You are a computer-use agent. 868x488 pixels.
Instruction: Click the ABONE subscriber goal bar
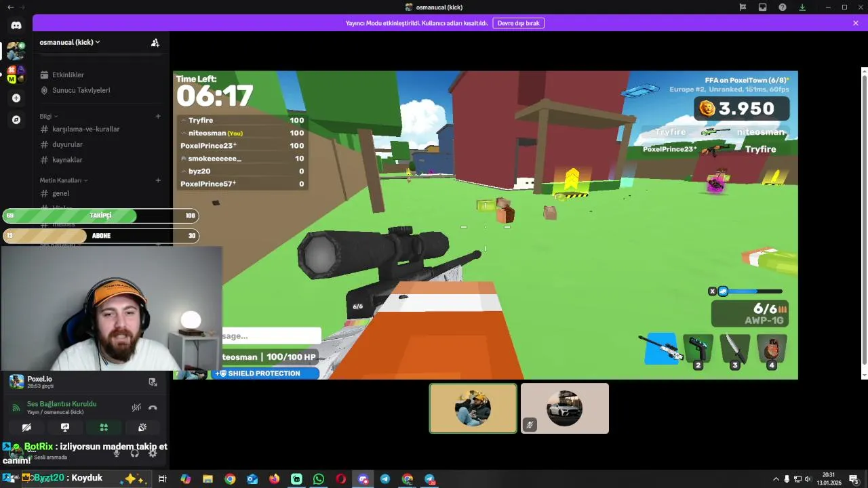[x=101, y=236]
